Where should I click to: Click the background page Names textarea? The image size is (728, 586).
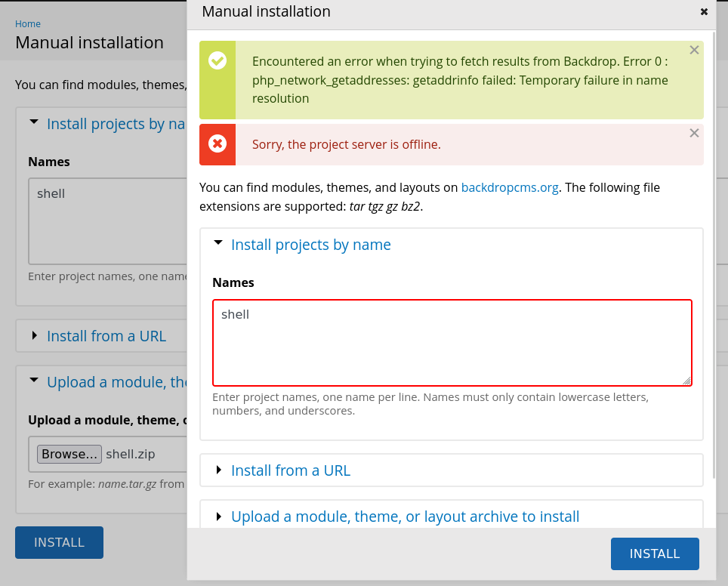tap(106, 221)
